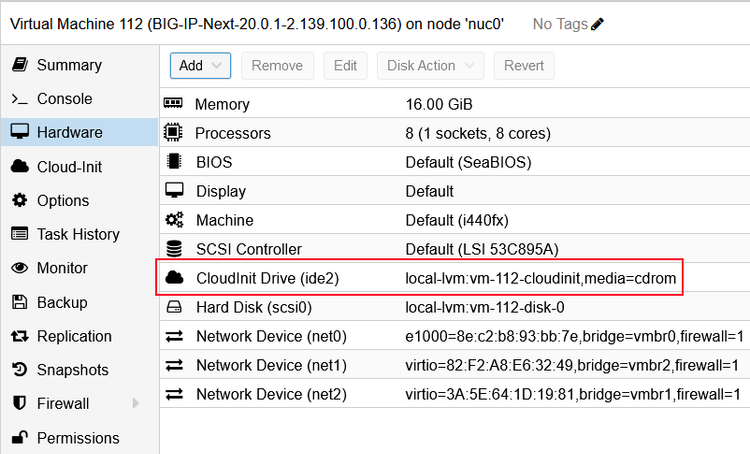Open the Snapshots panel
The width and height of the screenshot is (750, 454).
point(72,370)
